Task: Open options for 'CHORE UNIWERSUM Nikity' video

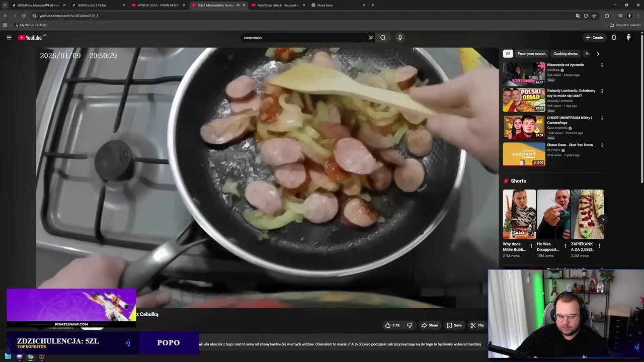Action: (x=602, y=119)
